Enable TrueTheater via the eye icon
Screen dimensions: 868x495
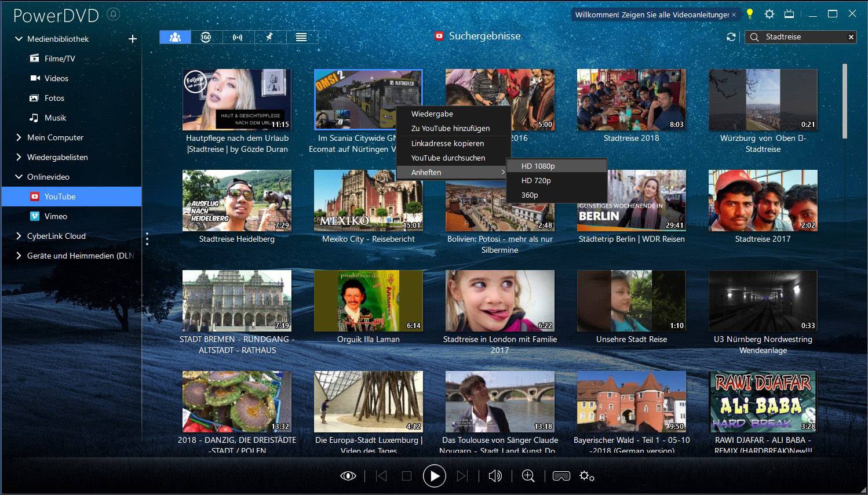click(x=348, y=475)
